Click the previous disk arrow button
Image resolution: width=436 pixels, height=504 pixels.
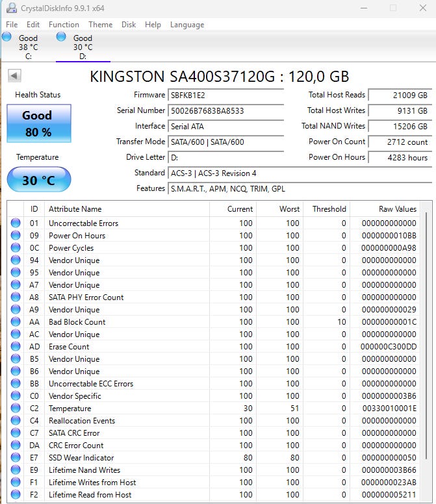(x=14, y=76)
